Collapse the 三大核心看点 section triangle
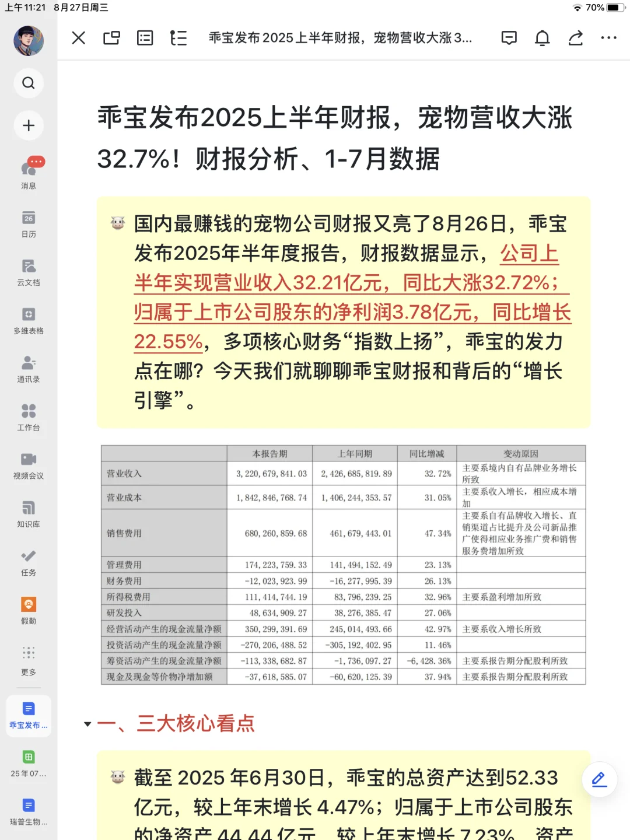The image size is (630, 840). coord(86,724)
